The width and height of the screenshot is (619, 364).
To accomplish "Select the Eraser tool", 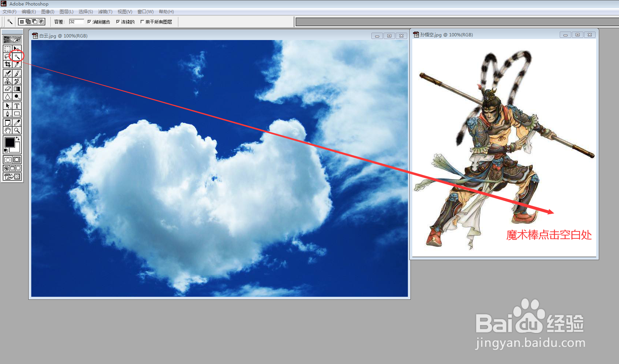I will point(7,89).
